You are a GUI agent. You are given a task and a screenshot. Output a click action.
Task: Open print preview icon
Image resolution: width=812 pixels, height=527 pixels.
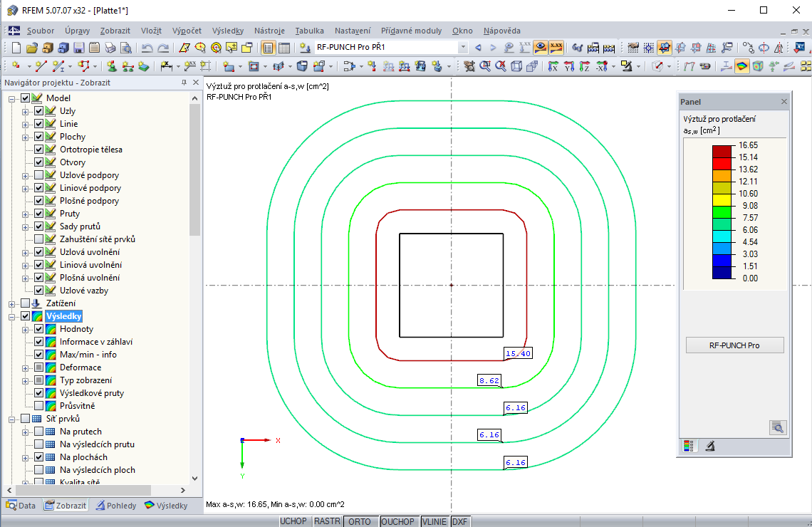pos(125,48)
